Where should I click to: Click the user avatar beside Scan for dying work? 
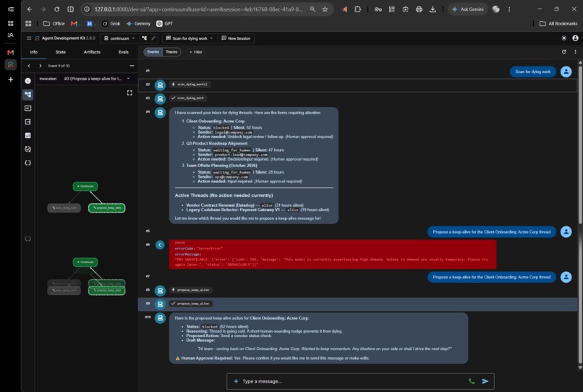click(x=566, y=72)
